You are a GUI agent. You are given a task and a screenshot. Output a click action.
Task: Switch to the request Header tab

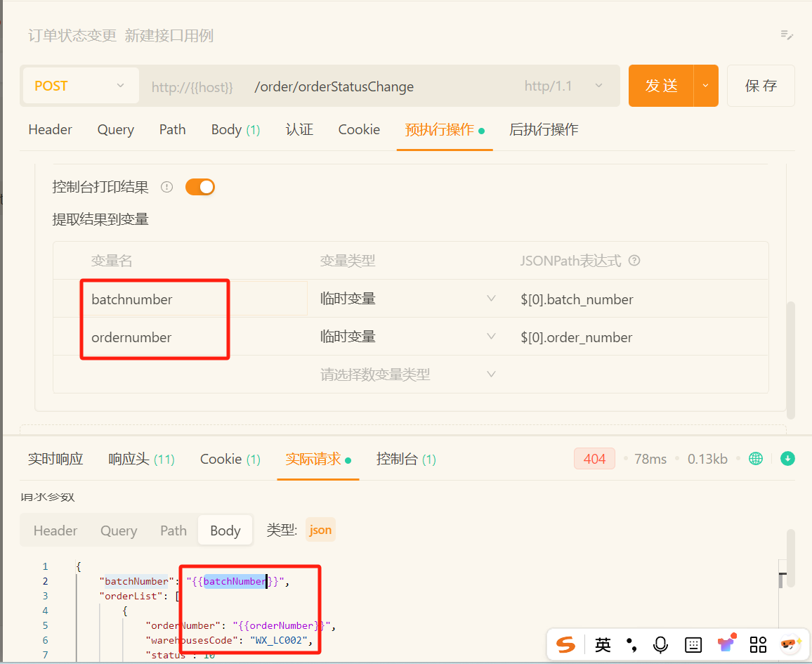[51, 129]
